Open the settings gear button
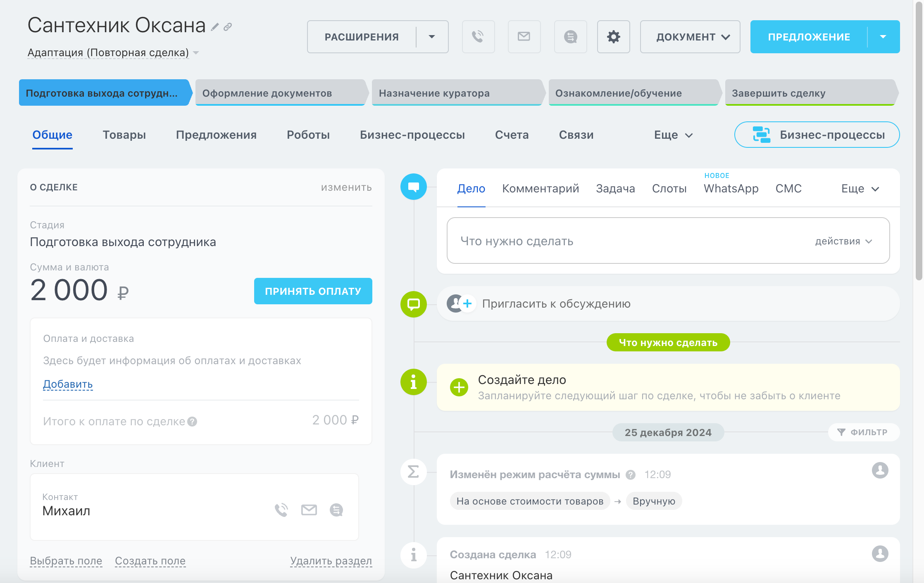 tap(613, 37)
